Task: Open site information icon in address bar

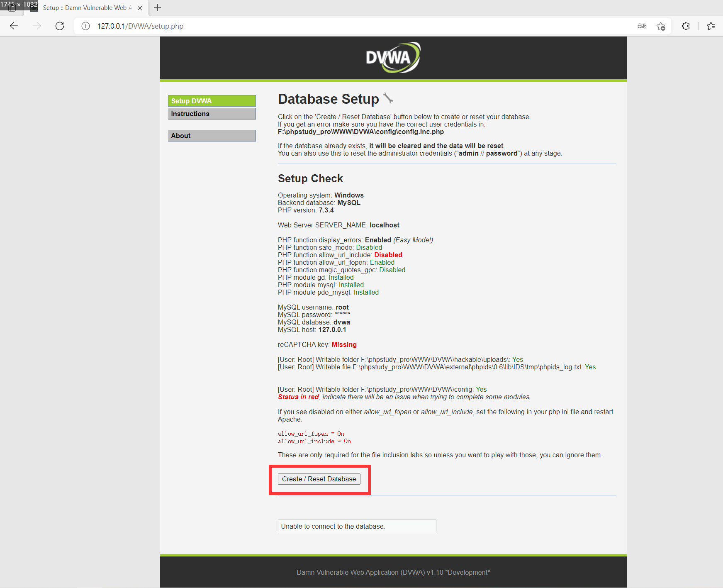Action: pyautogui.click(x=85, y=26)
